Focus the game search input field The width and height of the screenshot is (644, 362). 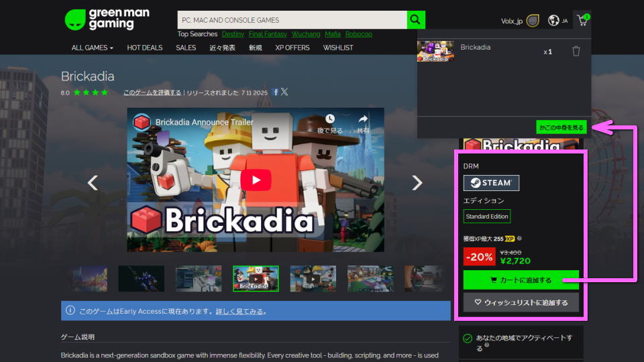pyautogui.click(x=292, y=19)
